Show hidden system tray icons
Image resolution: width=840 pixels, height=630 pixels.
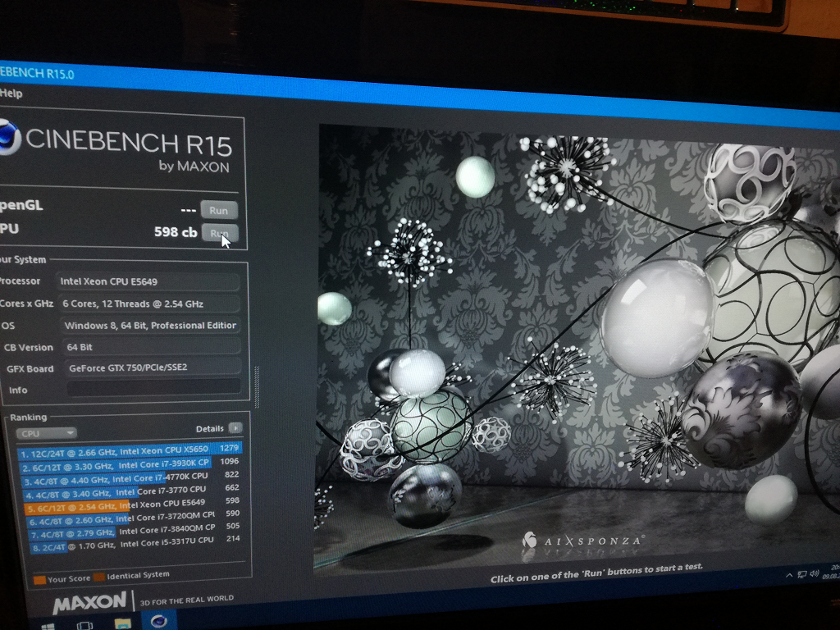[x=789, y=575]
